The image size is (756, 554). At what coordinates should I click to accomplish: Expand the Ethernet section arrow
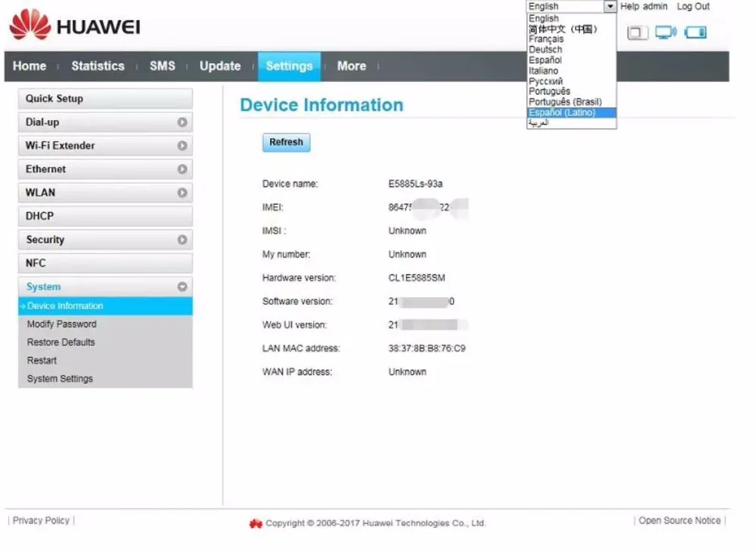[x=181, y=169]
